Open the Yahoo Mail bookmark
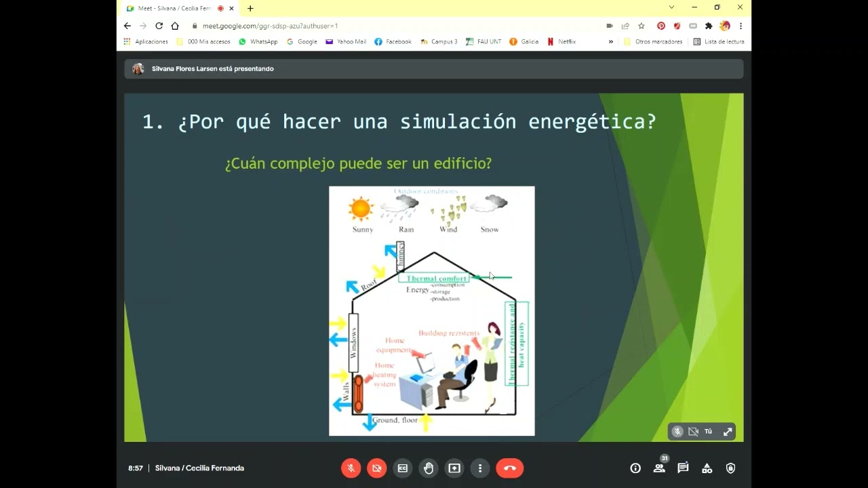This screenshot has width=868, height=488. tap(346, 41)
